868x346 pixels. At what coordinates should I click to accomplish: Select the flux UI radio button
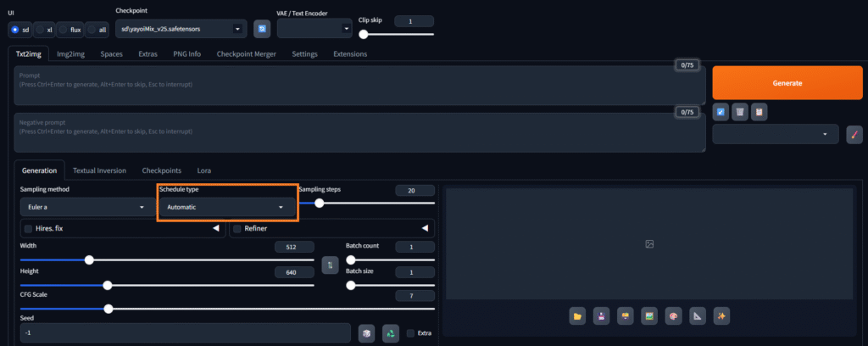64,30
